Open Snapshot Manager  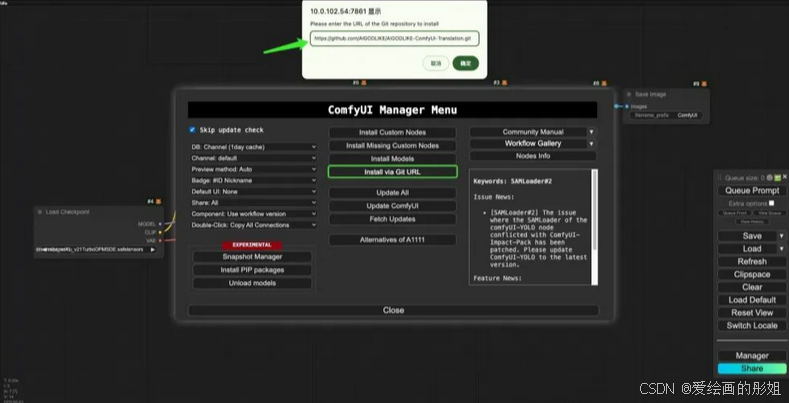click(252, 257)
